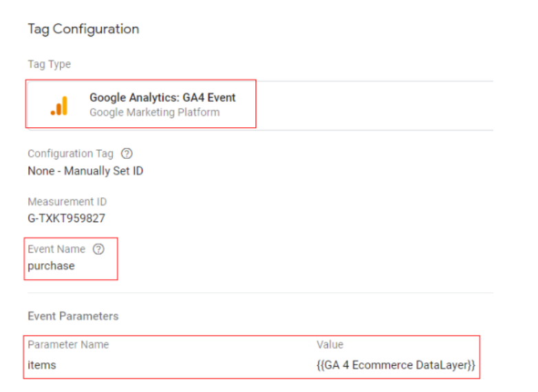Image resolution: width=538 pixels, height=392 pixels.
Task: Click the Parameter Name column header
Action: point(68,345)
